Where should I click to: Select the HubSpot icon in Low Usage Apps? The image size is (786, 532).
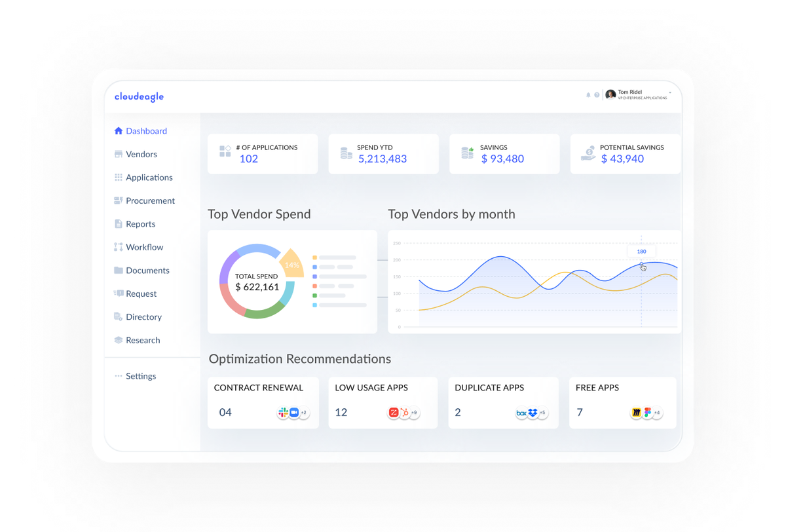pyautogui.click(x=405, y=412)
